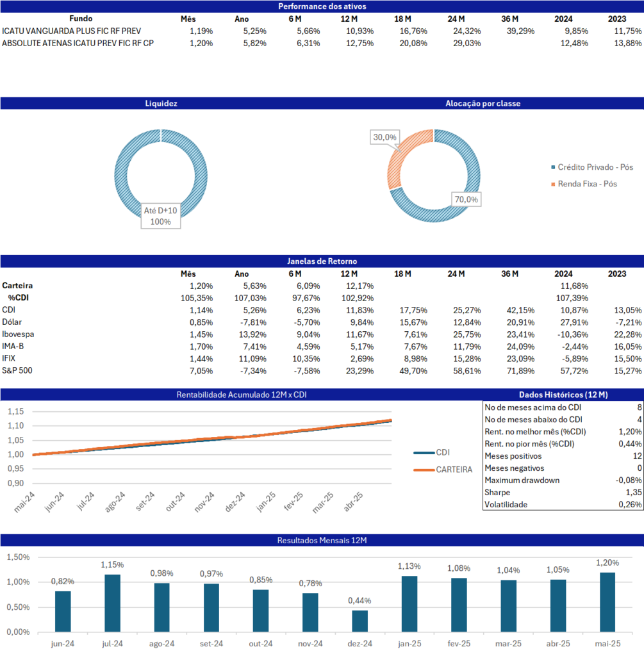Select the ABSOLUTE ATENAS ICATU PREV fund name
Viewport: 644px width, 656px height.
pyautogui.click(x=78, y=43)
